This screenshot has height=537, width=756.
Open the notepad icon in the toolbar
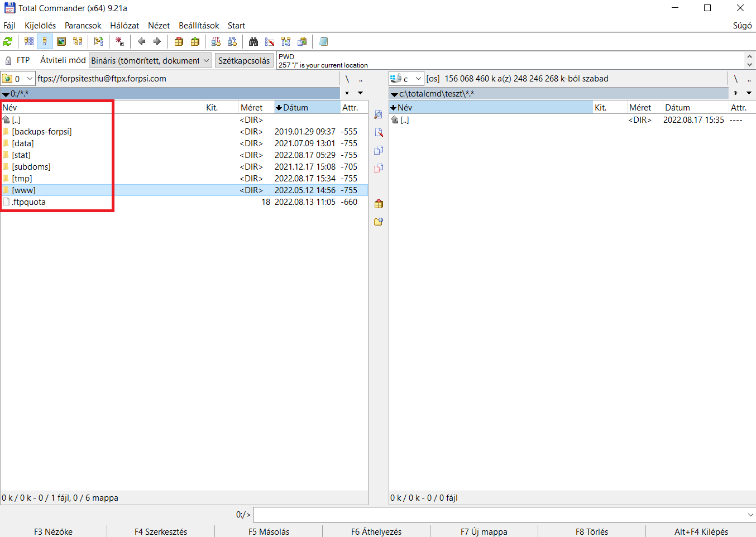(323, 41)
